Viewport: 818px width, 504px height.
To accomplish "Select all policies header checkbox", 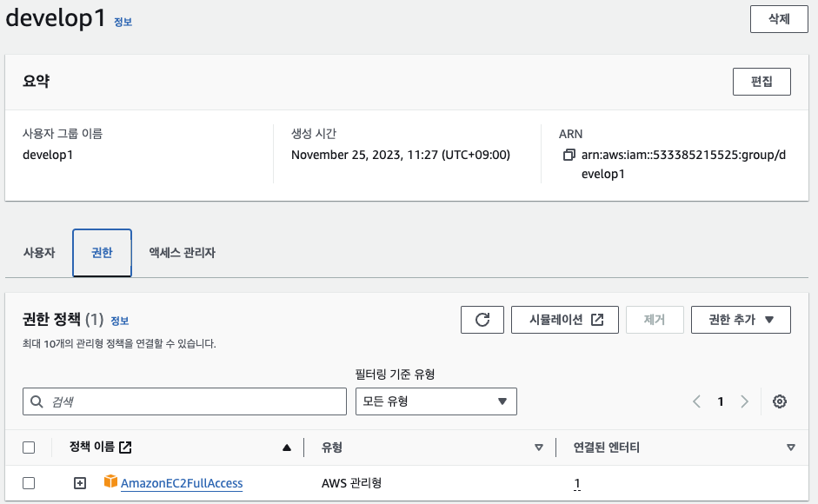I will [29, 448].
